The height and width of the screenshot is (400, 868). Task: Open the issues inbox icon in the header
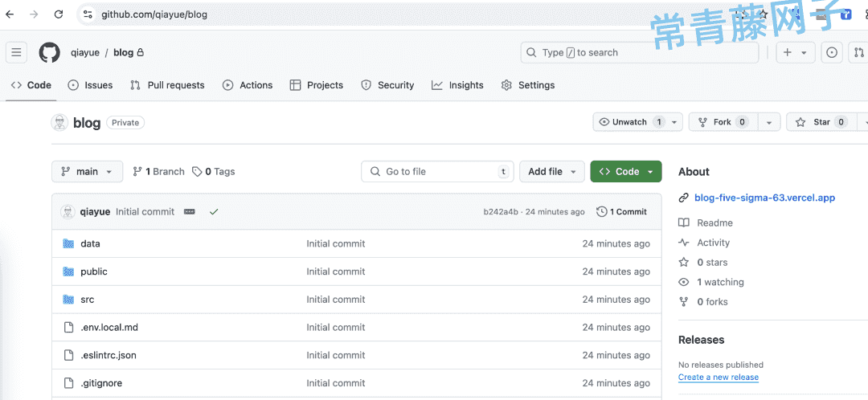point(832,52)
